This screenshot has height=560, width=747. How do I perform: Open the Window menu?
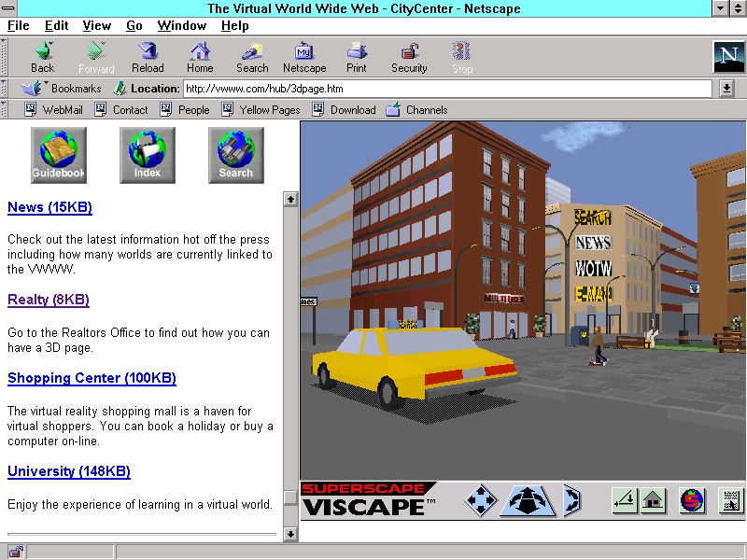[182, 26]
